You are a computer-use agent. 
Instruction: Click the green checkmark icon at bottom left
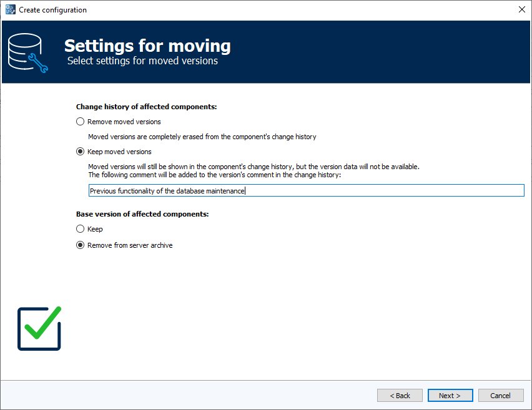click(39, 328)
